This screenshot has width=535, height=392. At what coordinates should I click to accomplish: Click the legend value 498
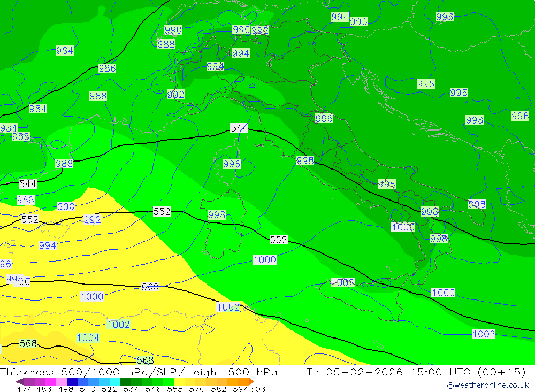pos(66,389)
